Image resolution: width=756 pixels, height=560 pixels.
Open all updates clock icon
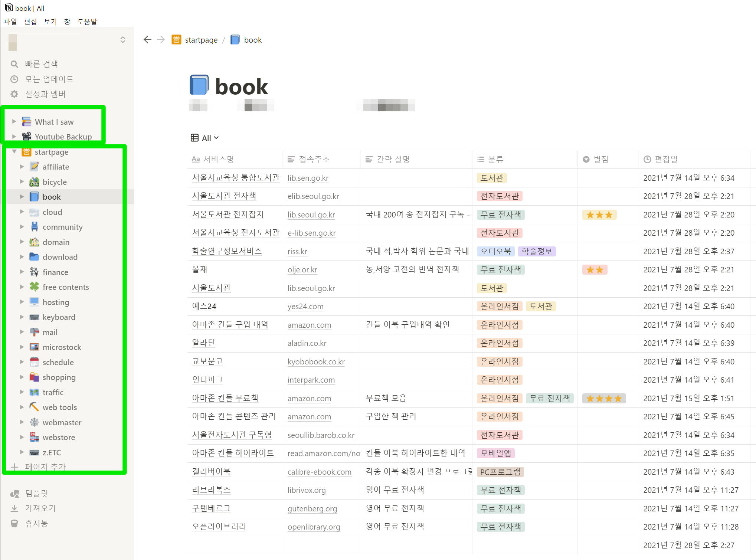tap(14, 79)
